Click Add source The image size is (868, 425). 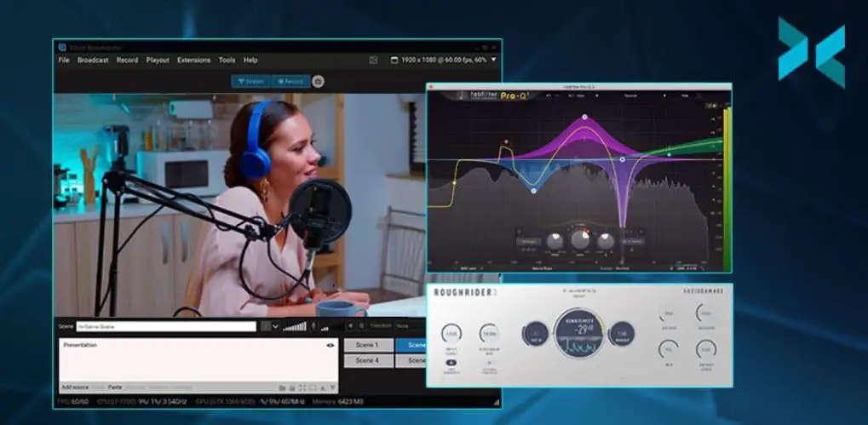click(x=75, y=388)
